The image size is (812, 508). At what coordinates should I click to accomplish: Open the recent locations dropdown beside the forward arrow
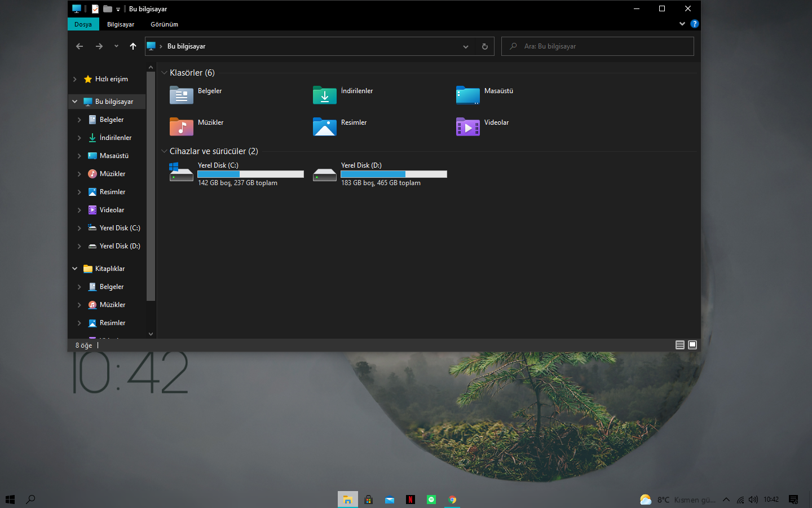point(116,46)
